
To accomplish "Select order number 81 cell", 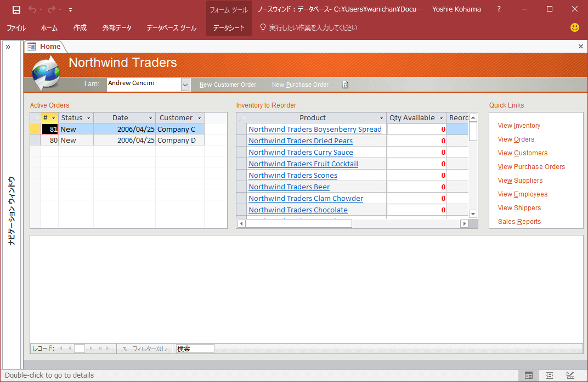I will 49,129.
